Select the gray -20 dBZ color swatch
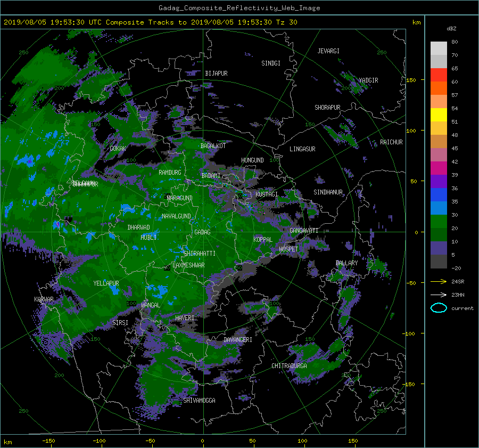The width and height of the screenshot is (479, 448). pyautogui.click(x=439, y=261)
